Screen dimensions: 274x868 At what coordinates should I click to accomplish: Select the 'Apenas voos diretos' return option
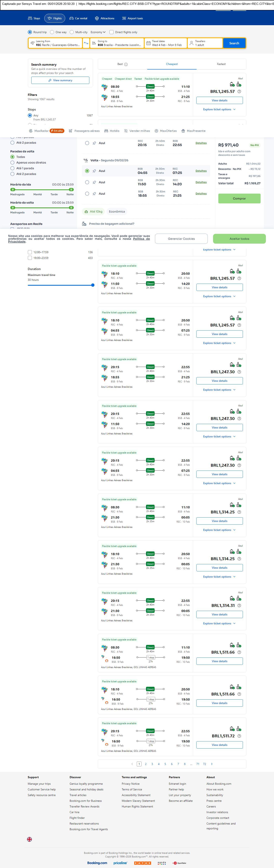(12, 162)
